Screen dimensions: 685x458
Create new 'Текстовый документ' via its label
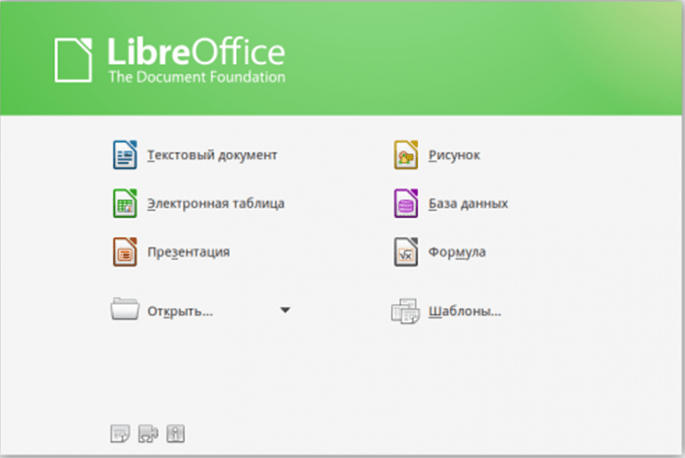[x=212, y=156]
